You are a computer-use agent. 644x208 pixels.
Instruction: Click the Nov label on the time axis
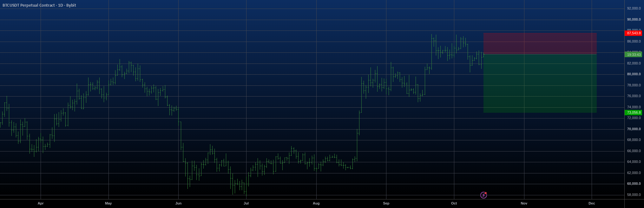coord(524,203)
